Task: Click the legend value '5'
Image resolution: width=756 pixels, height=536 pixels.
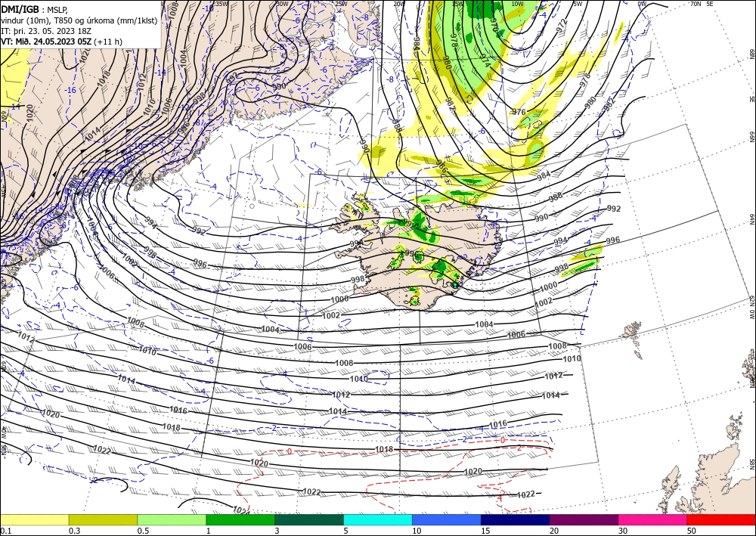Action: coord(346,531)
